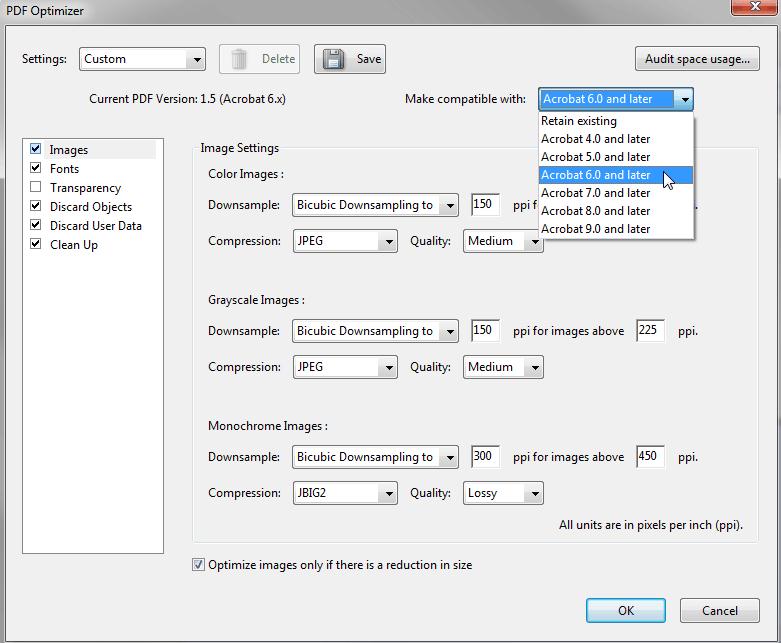Click Grayscale images above 225 ppi field
This screenshot has width=781, height=643.
click(x=651, y=331)
